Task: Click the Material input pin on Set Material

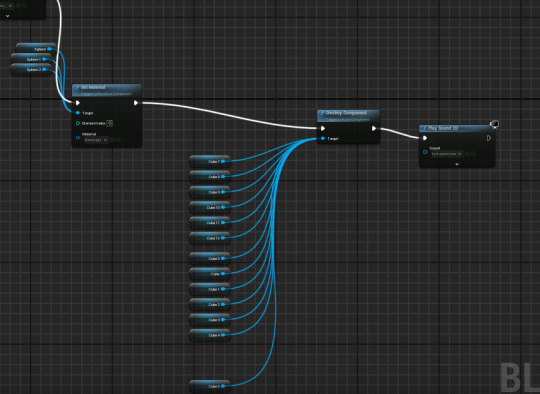Action: pyautogui.click(x=78, y=138)
